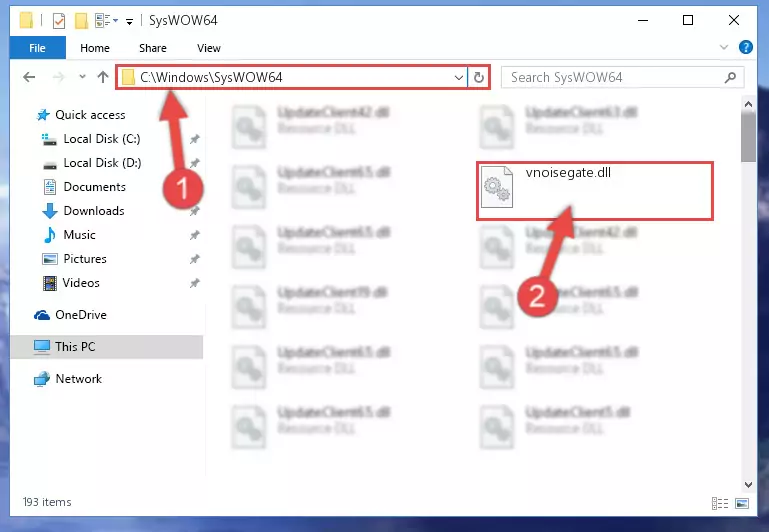769x532 pixels.
Task: Select Network in the navigation pane
Action: pos(78,379)
